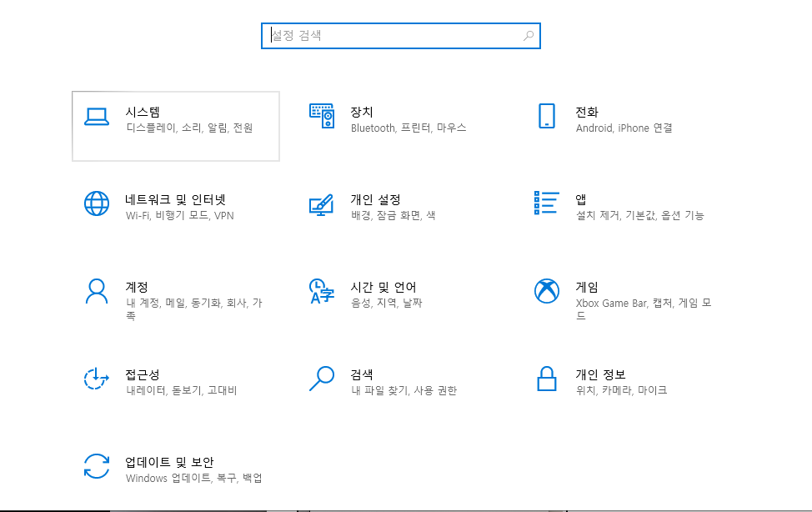Image resolution: width=812 pixels, height=512 pixels.
Task: Select the 'Android, iPhone 연결' description
Action: pyautogui.click(x=624, y=128)
